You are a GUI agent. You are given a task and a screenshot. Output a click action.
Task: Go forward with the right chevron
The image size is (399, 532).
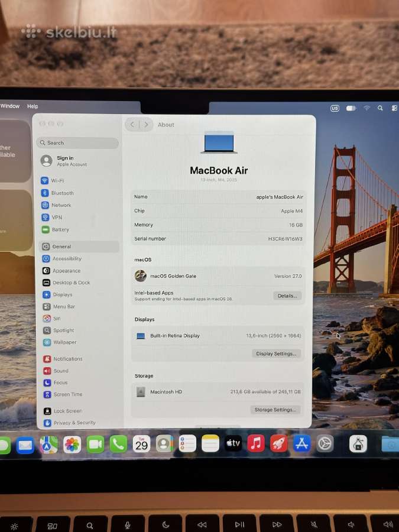pyautogui.click(x=146, y=125)
